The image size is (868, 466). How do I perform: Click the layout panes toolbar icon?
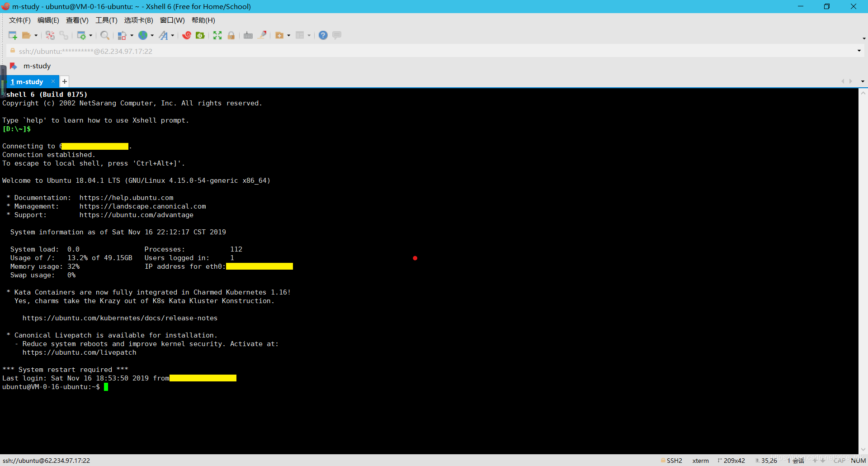(x=300, y=35)
